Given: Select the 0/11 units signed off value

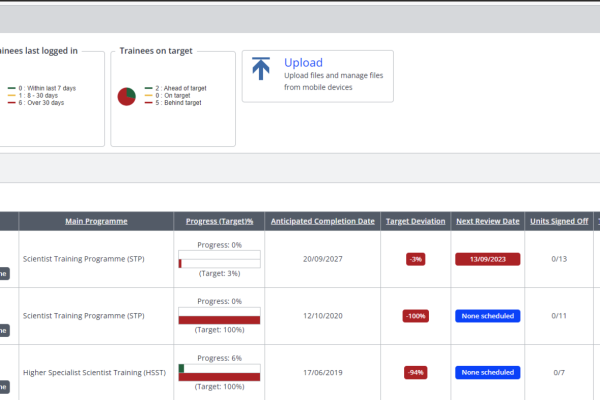Looking at the screenshot, I should click(x=559, y=316).
